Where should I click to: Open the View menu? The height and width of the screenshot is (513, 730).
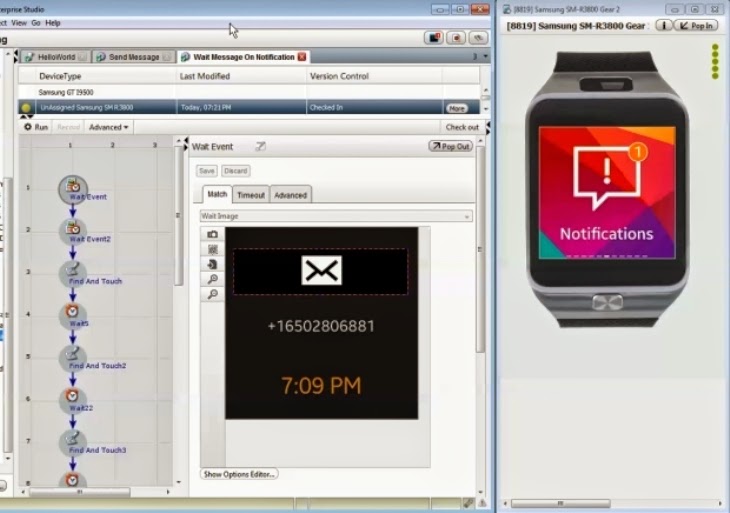tap(19, 23)
